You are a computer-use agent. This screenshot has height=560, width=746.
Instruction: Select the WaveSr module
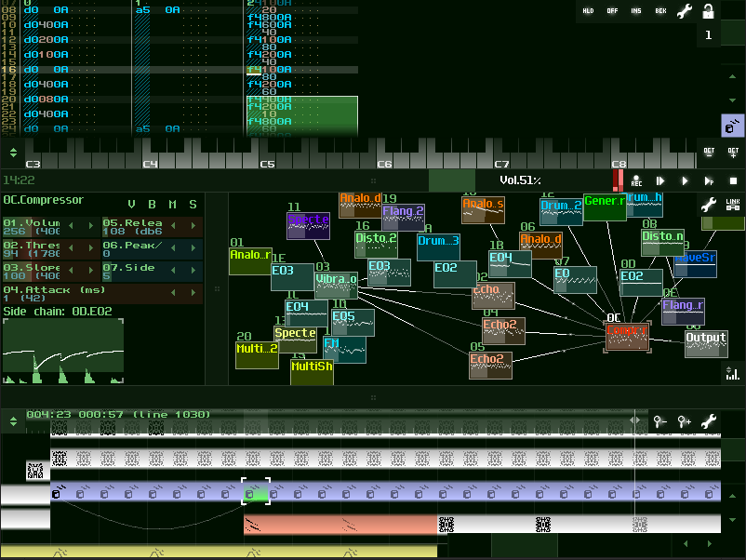click(x=695, y=264)
